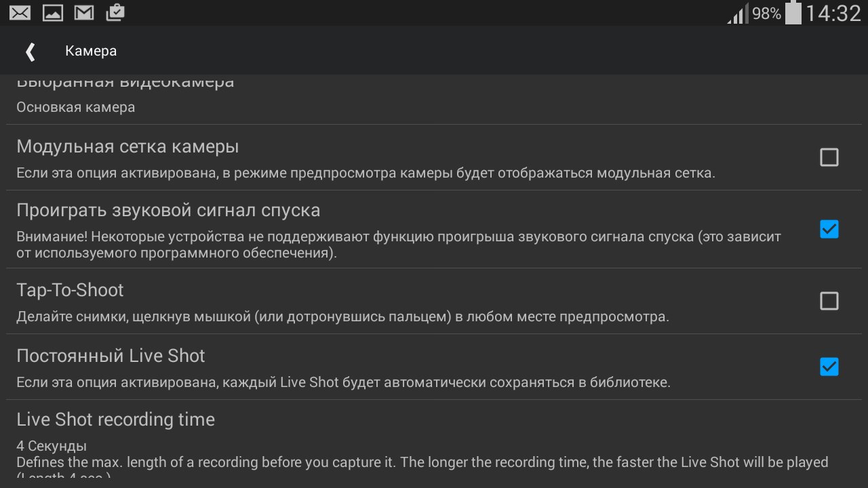This screenshot has width=868, height=488.
Task: Tap the 98% battery percentage text
Action: 766,14
